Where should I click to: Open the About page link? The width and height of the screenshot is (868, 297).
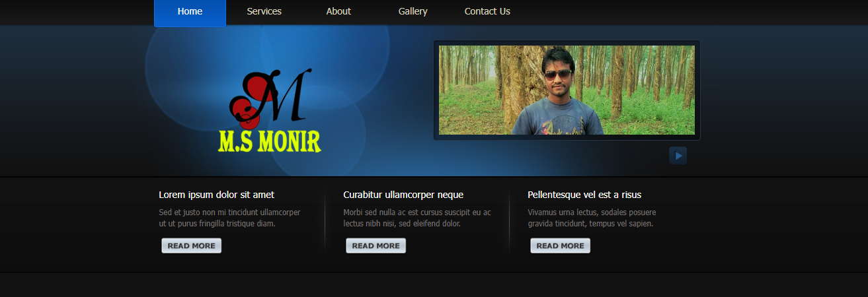pyautogui.click(x=338, y=11)
